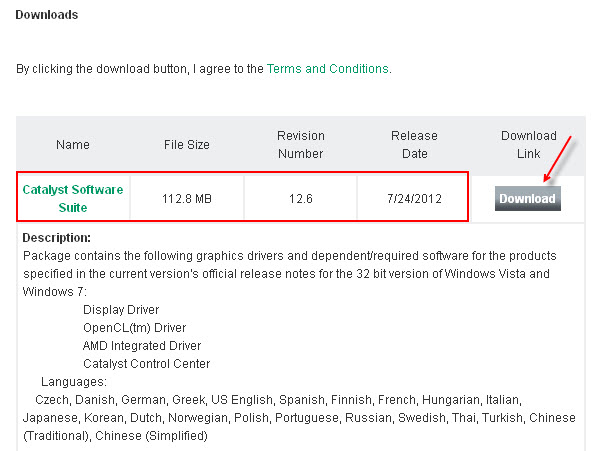The image size is (601, 451).
Task: Open the Catalyst Software Suite link
Action: click(73, 198)
